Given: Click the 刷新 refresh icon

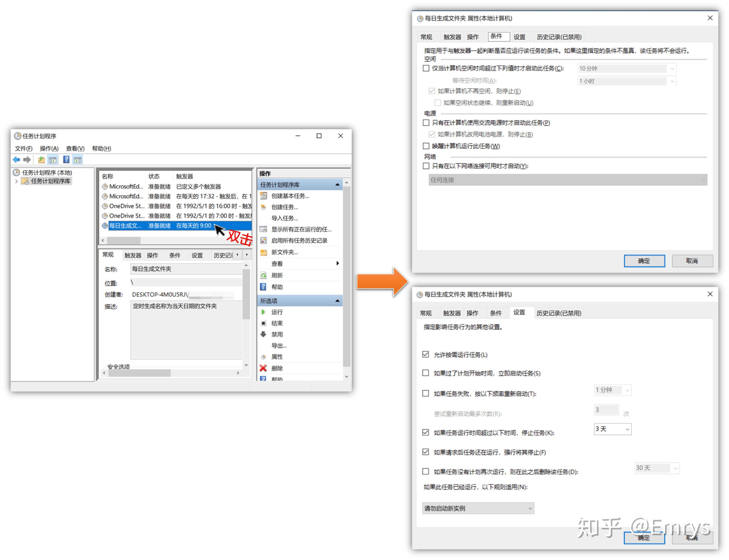Looking at the screenshot, I should point(263,275).
